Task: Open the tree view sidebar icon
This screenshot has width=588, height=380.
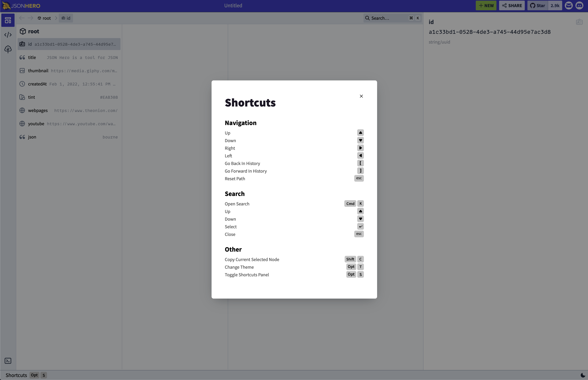Action: click(x=8, y=49)
